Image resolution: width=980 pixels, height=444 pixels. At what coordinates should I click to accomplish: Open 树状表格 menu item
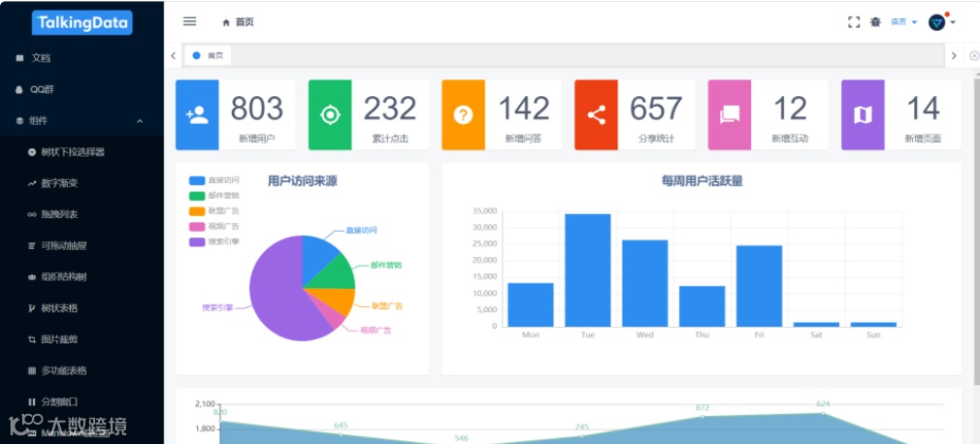[82, 308]
